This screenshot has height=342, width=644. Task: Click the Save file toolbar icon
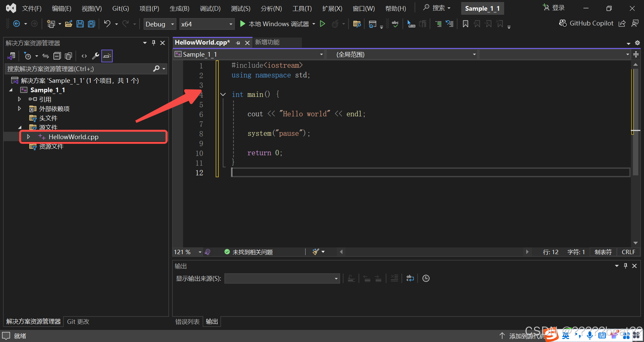pos(80,24)
